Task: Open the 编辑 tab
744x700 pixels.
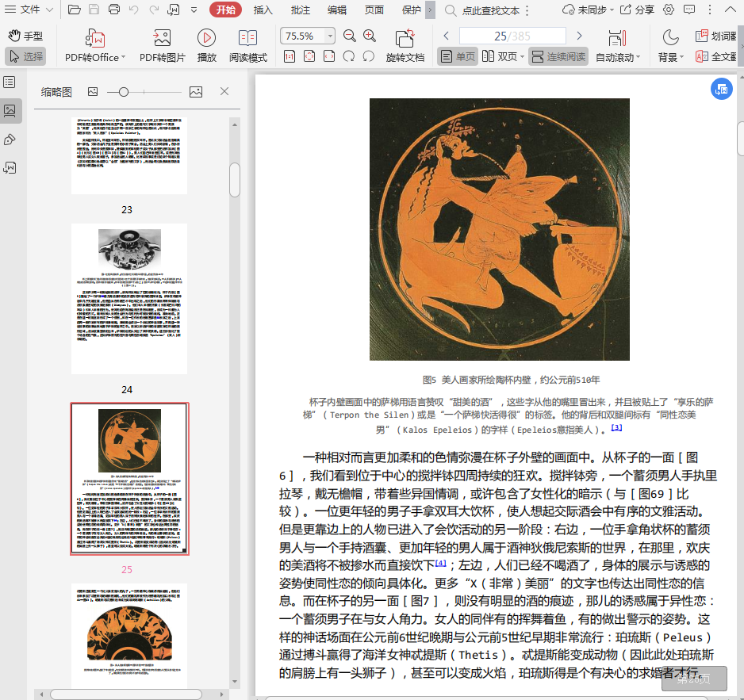Action: point(337,10)
